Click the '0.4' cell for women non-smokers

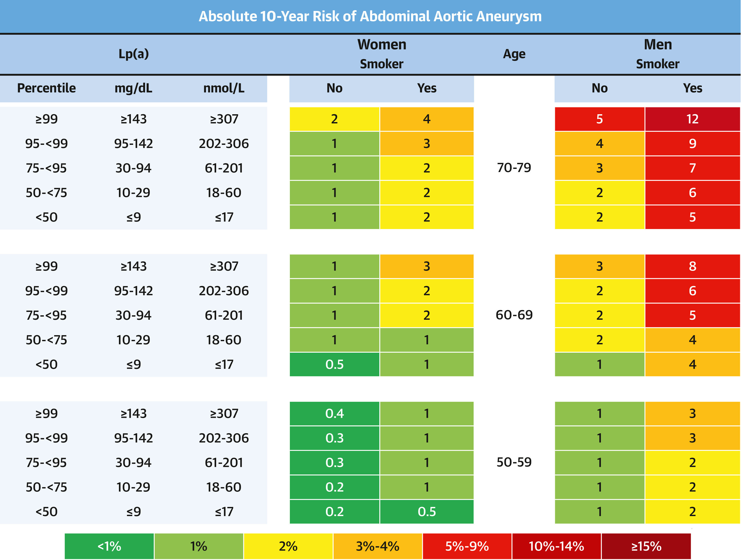coord(334,414)
